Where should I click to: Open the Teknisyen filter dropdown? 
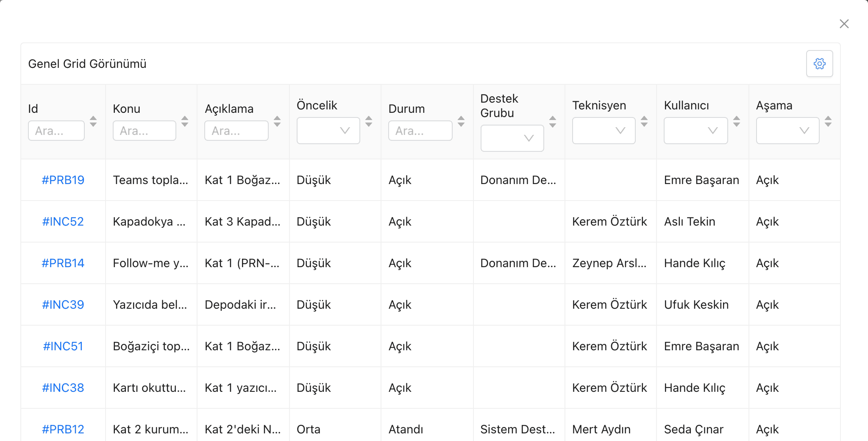pos(604,131)
